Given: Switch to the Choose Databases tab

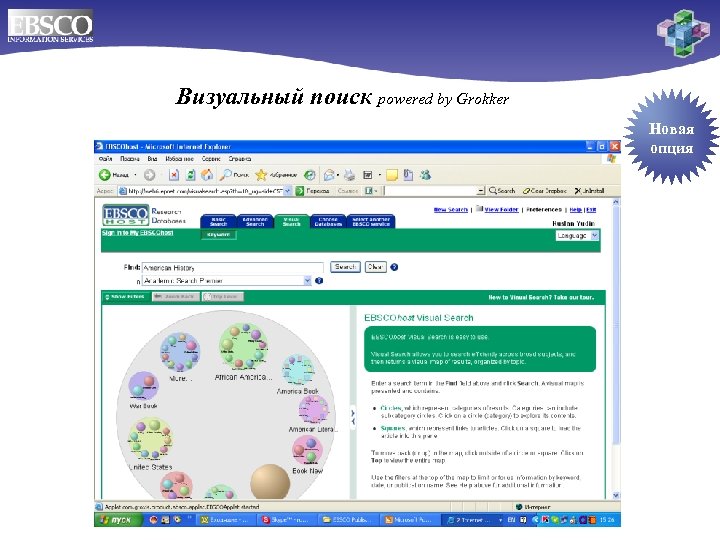Looking at the screenshot, I should [x=328, y=221].
